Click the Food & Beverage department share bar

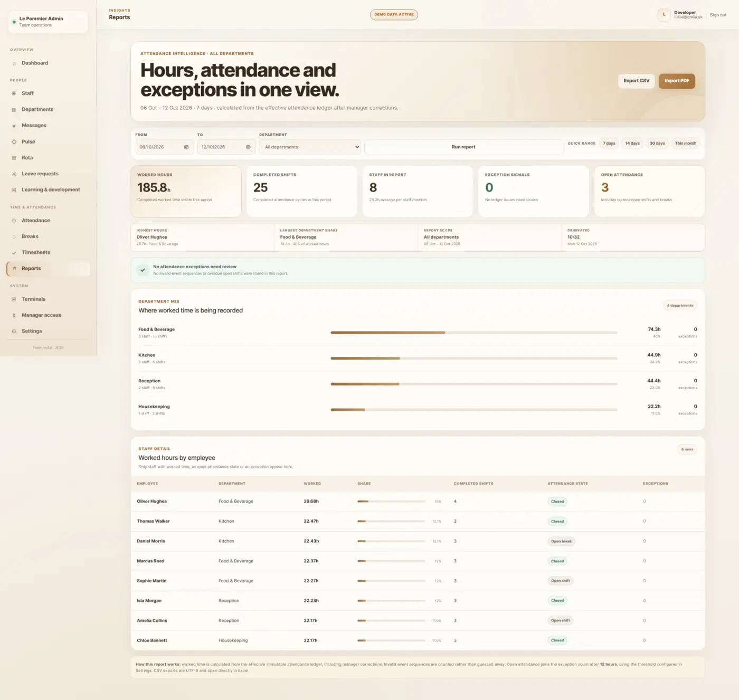point(474,333)
